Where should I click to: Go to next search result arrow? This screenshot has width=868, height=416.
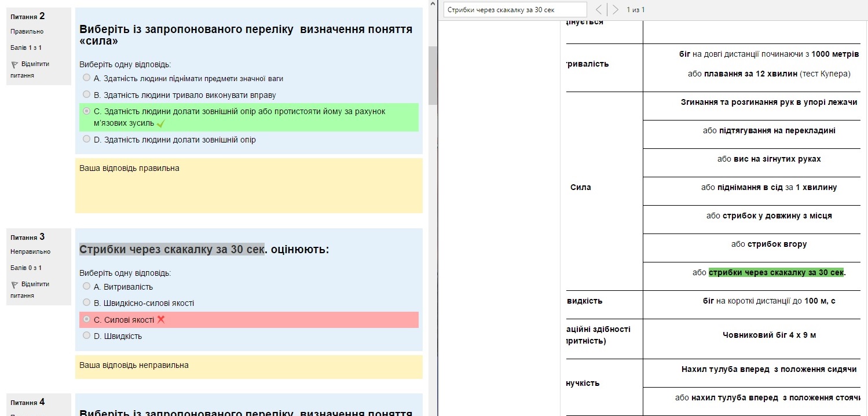616,10
